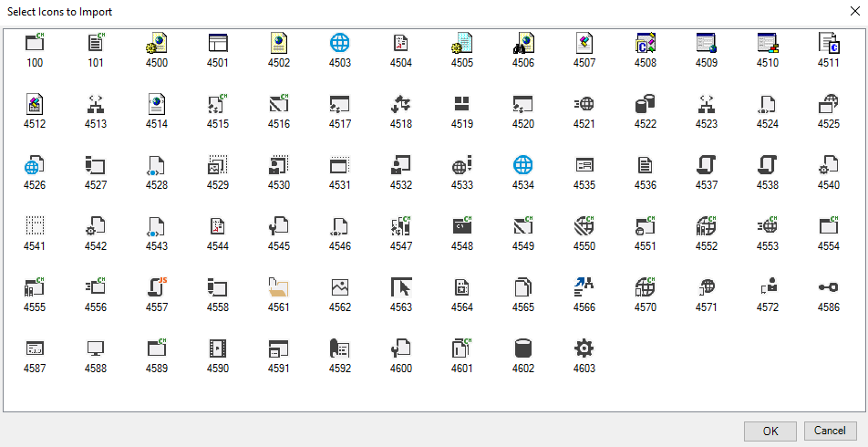The image size is (868, 447).
Task: Pick the scroll script icon 4537
Action: (x=707, y=164)
